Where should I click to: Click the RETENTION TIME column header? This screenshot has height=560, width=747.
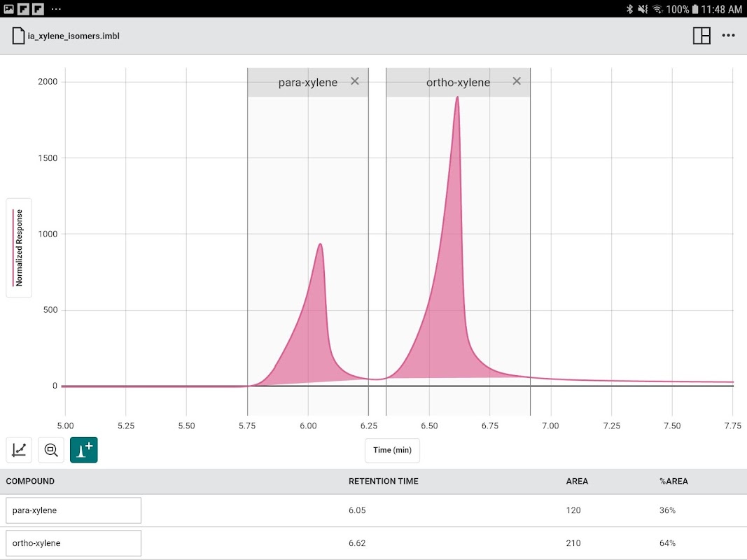pos(384,482)
